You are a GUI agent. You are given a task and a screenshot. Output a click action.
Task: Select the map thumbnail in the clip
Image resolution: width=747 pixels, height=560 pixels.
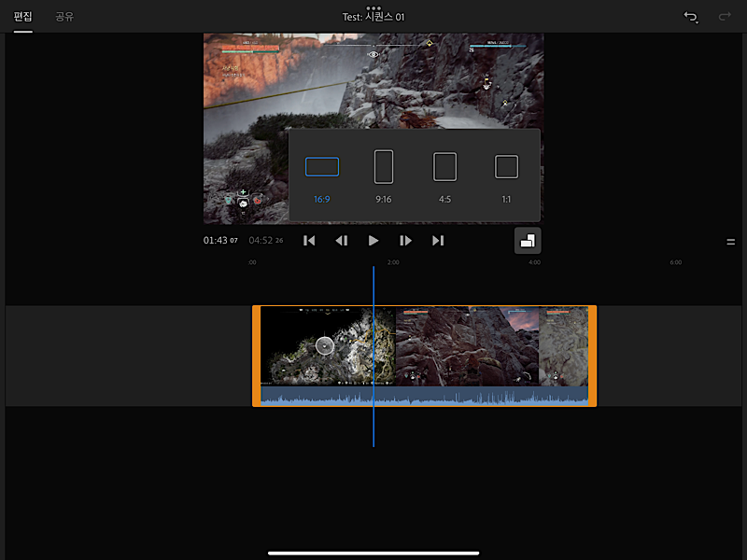[x=328, y=346]
